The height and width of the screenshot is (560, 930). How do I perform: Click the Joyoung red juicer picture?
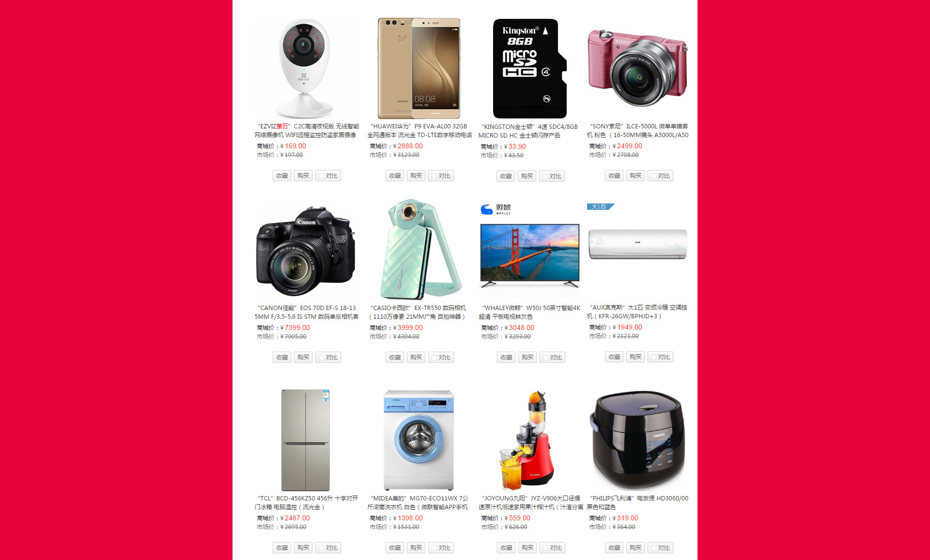click(x=529, y=440)
